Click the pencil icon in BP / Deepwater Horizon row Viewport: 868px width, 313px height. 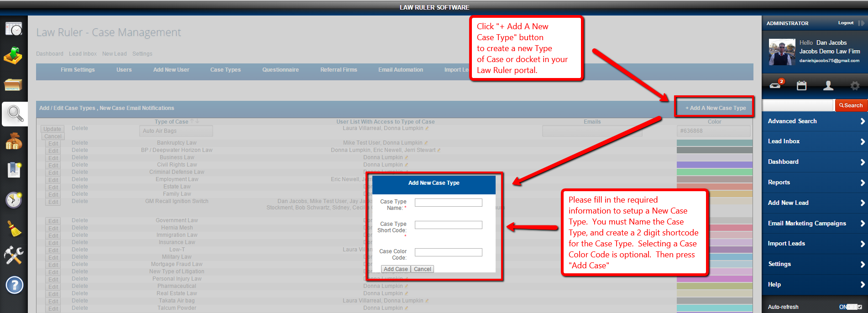click(x=439, y=150)
